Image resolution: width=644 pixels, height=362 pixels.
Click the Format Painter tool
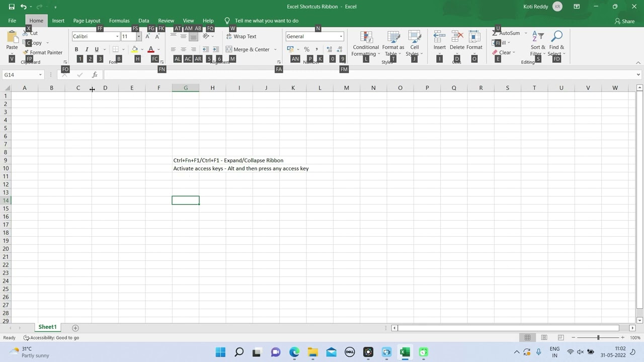click(43, 52)
